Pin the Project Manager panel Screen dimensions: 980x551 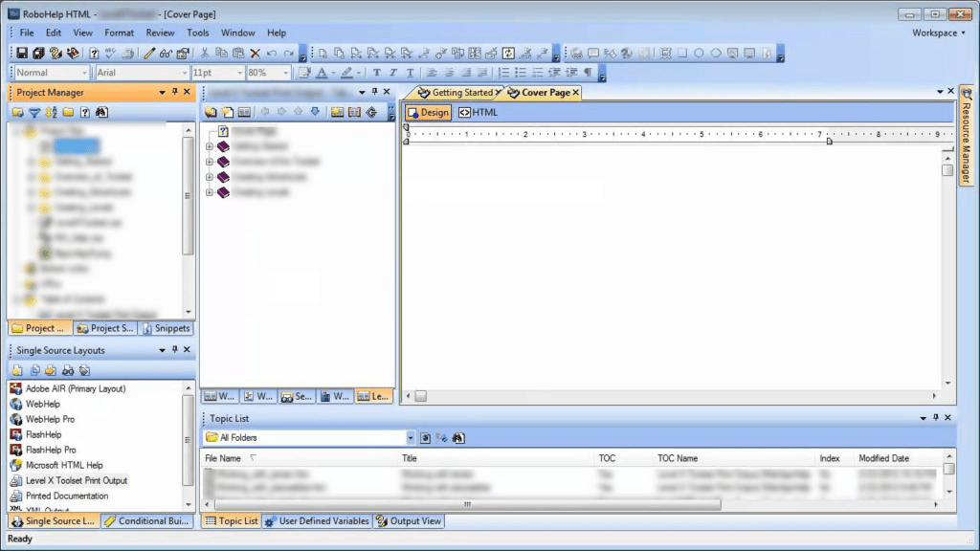click(x=174, y=93)
